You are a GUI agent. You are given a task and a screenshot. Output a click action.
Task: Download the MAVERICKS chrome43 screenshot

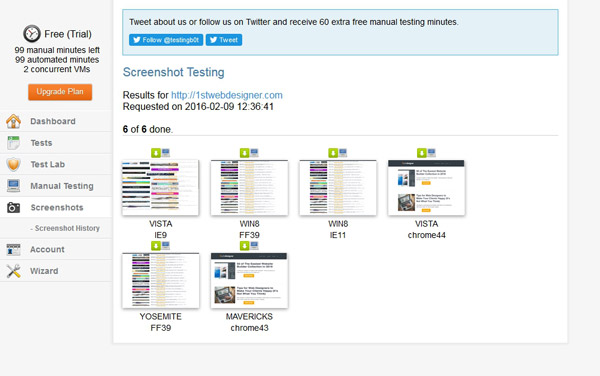[245, 246]
